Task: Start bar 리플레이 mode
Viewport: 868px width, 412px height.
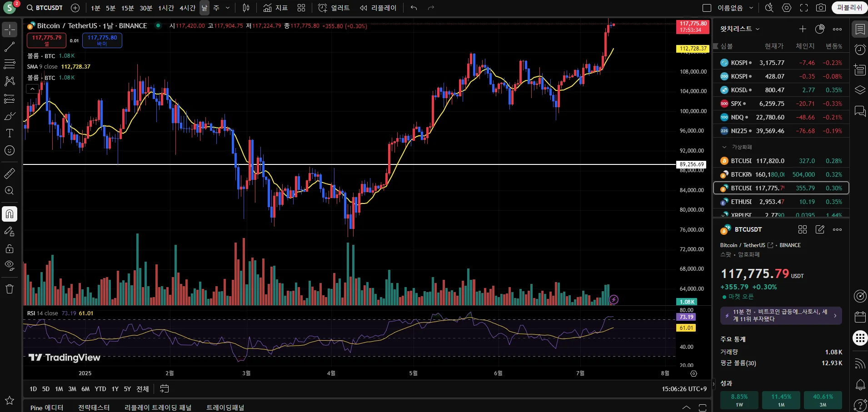Action: point(378,8)
